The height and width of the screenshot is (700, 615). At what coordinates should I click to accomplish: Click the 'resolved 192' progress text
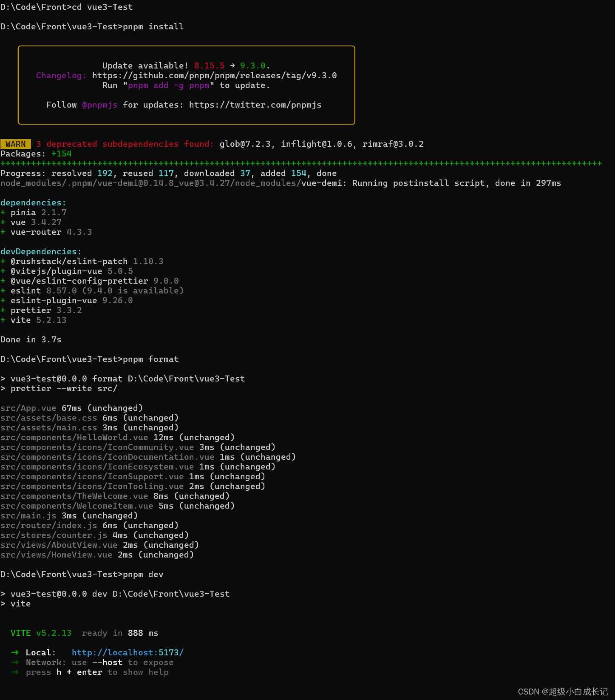[82, 173]
